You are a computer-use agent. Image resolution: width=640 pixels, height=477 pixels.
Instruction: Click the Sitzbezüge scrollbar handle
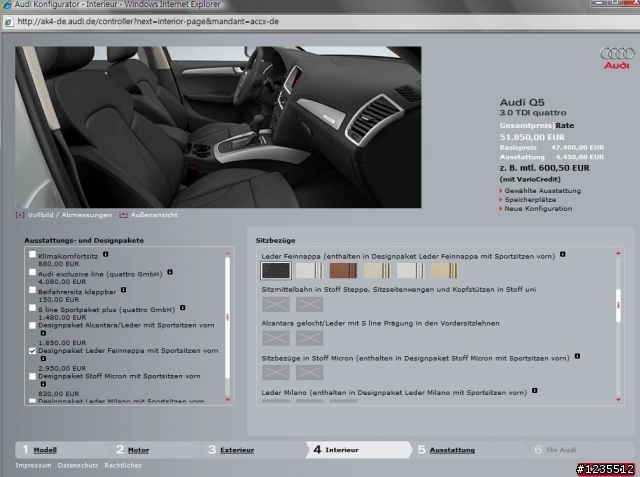618,305
